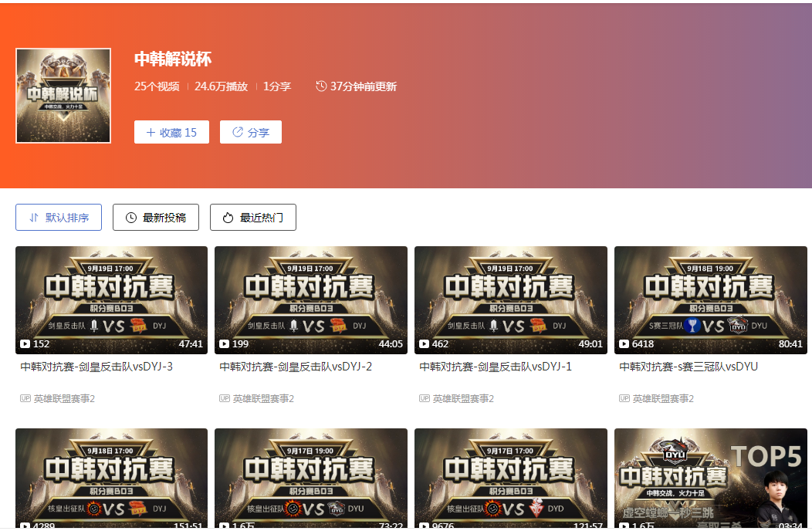Open the video titled 中韩对抗赛-剑皇反击队vsDYJ-1
This screenshot has width=812, height=531.
[496, 367]
